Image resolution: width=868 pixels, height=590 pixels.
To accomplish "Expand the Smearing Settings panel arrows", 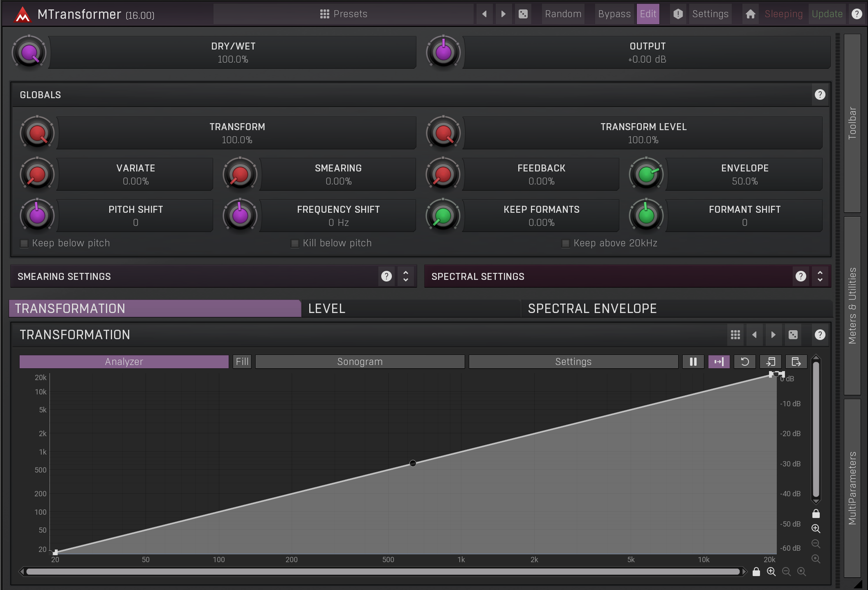I will click(405, 276).
